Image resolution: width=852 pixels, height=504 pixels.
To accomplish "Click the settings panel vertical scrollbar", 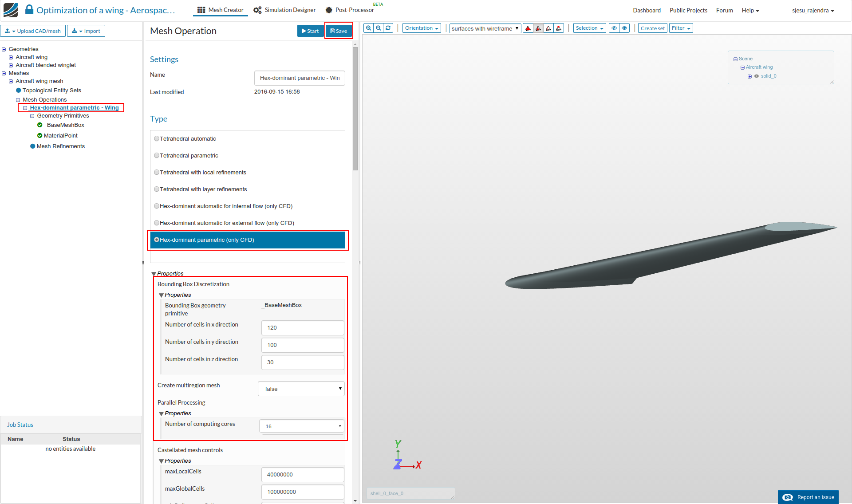I will [x=355, y=109].
